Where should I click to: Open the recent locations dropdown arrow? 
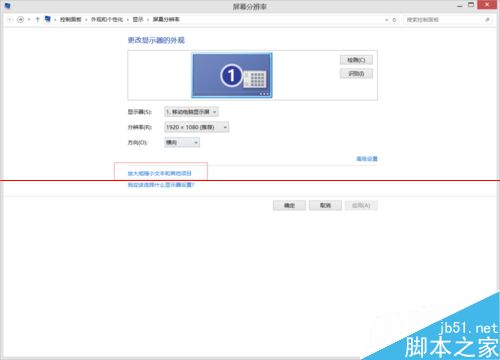point(29,20)
